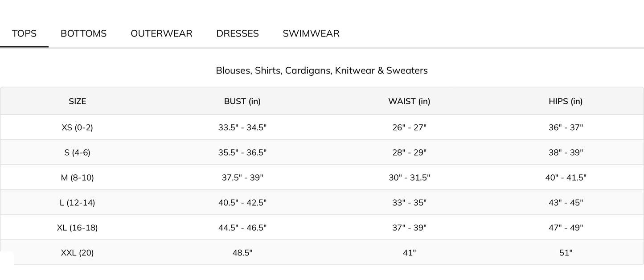Image resolution: width=644 pixels, height=280 pixels.
Task: Click the BUST (in) column header
Action: [242, 101]
